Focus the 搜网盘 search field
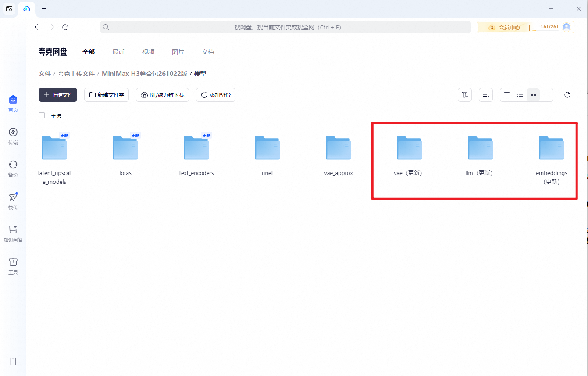 click(285, 27)
